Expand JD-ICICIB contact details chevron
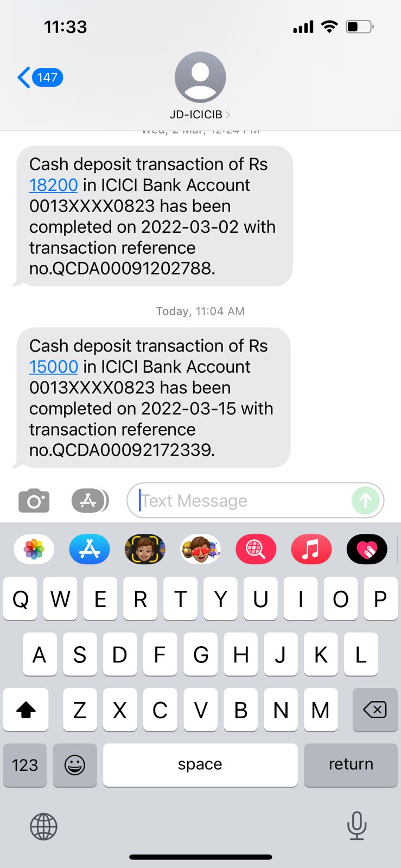401x868 pixels. [x=228, y=114]
